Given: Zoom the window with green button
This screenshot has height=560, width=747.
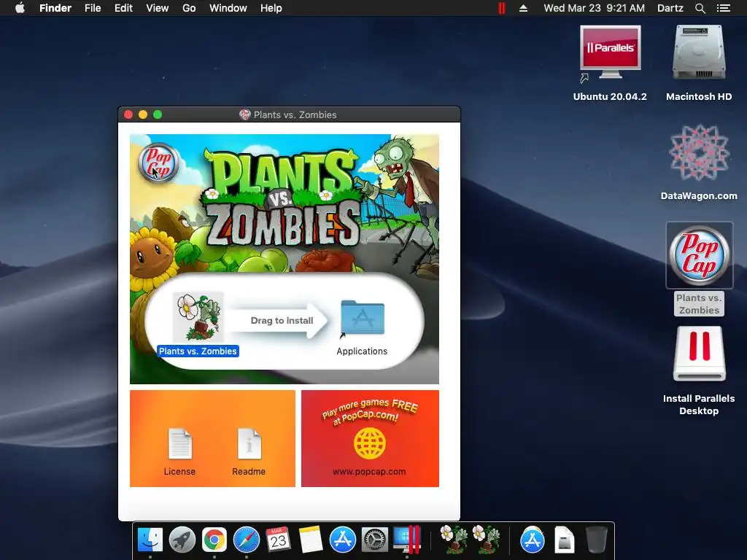Looking at the screenshot, I should point(158,114).
